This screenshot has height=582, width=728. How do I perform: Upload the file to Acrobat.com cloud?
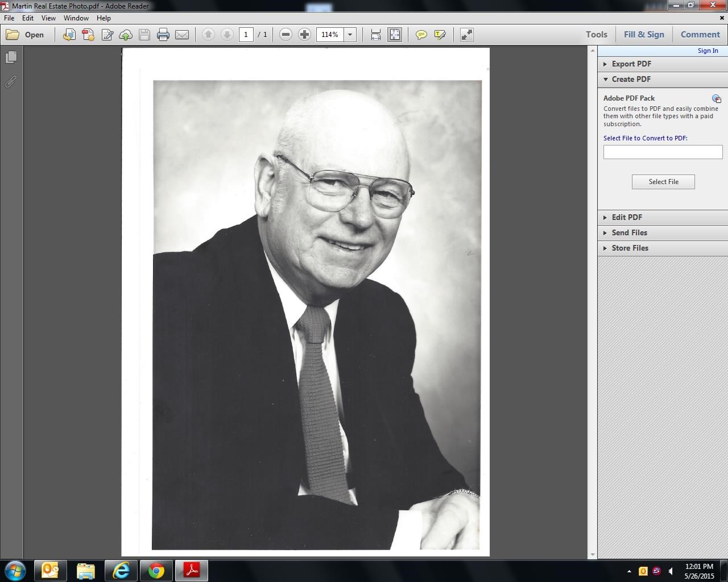click(126, 35)
